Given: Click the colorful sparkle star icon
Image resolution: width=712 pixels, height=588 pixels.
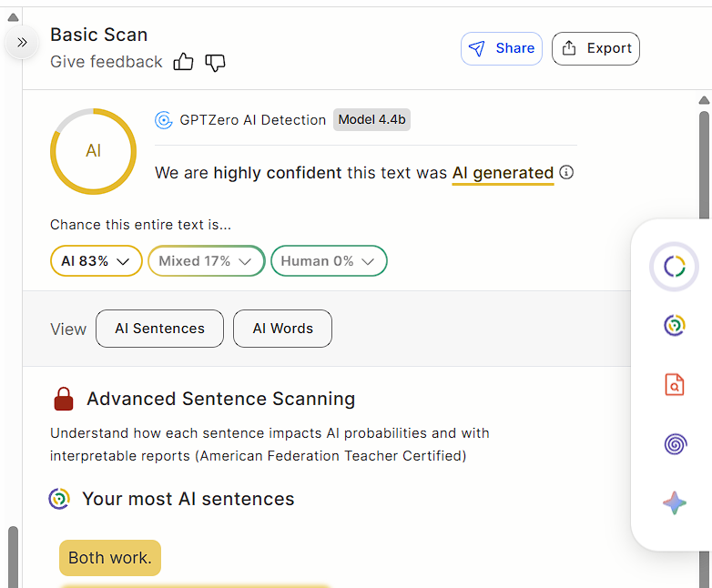Looking at the screenshot, I should (x=674, y=502).
